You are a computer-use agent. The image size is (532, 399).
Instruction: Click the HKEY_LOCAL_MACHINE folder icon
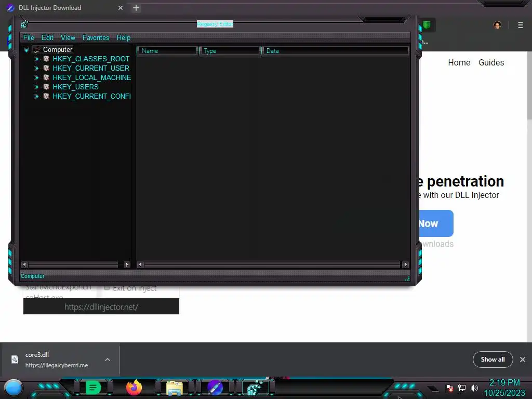(46, 78)
